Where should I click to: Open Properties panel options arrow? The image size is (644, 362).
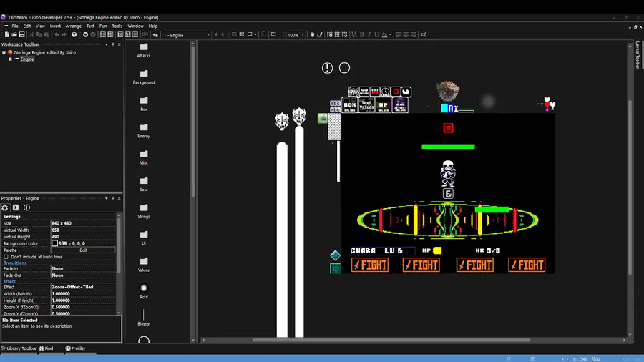(x=107, y=198)
